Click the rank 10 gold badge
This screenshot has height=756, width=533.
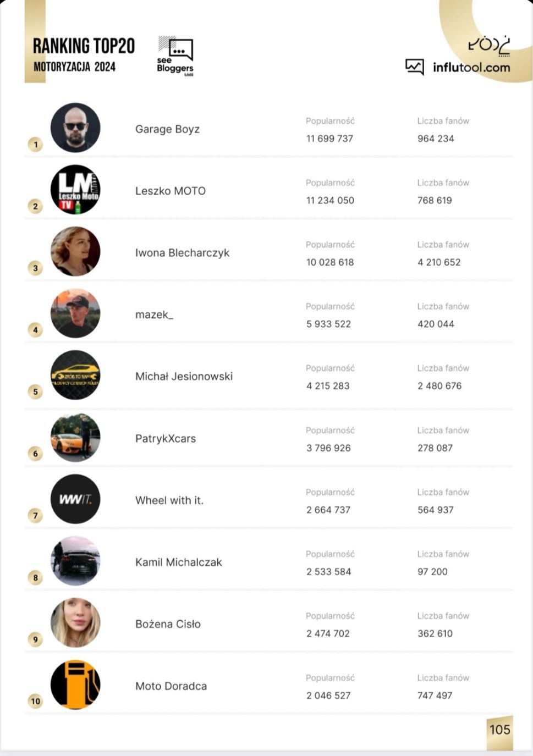[36, 701]
